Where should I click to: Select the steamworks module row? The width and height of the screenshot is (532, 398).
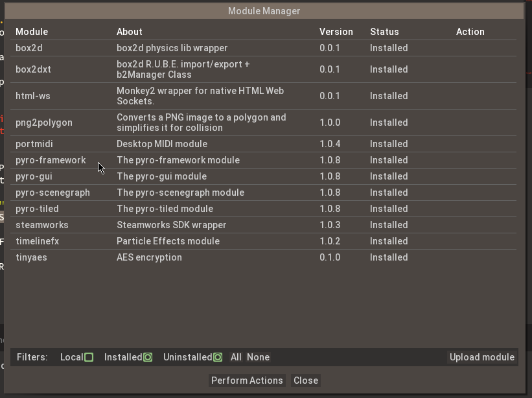pyautogui.click(x=41, y=225)
